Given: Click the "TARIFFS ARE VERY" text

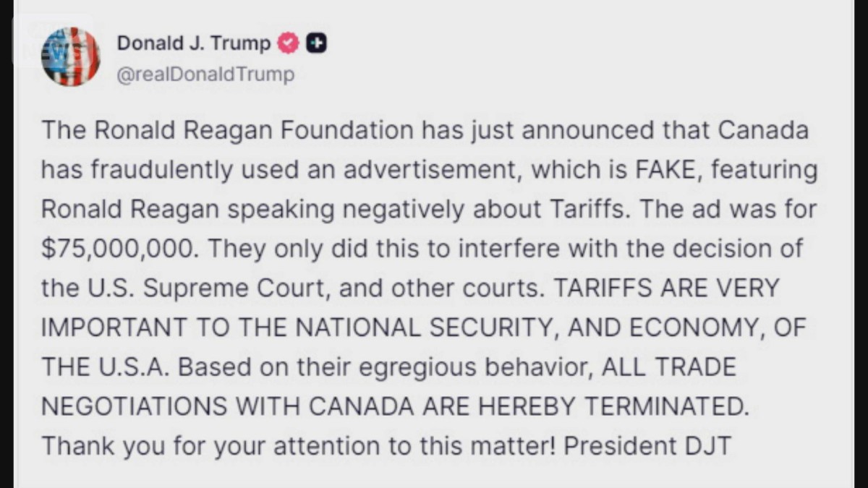Looking at the screenshot, I should tap(665, 288).
